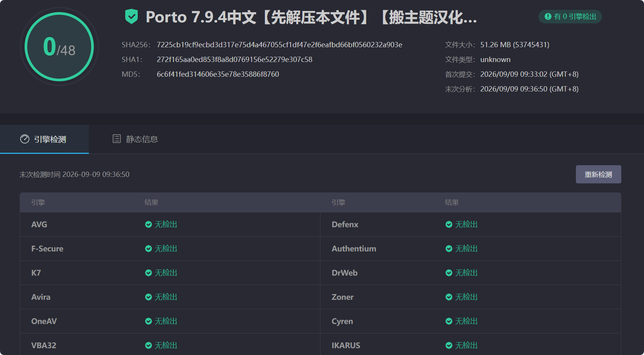Click the green check icon for Defenx
Viewport: 644px width, 355px height.
(449, 225)
